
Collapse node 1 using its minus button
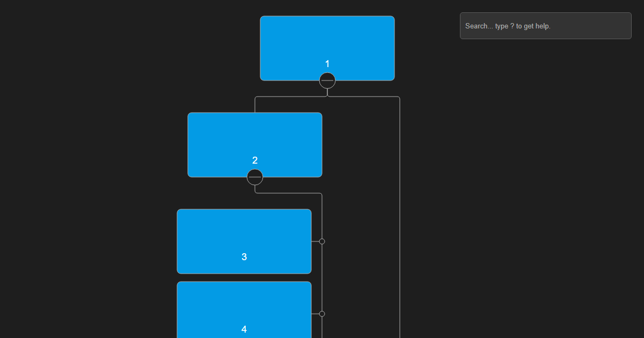[x=327, y=80]
